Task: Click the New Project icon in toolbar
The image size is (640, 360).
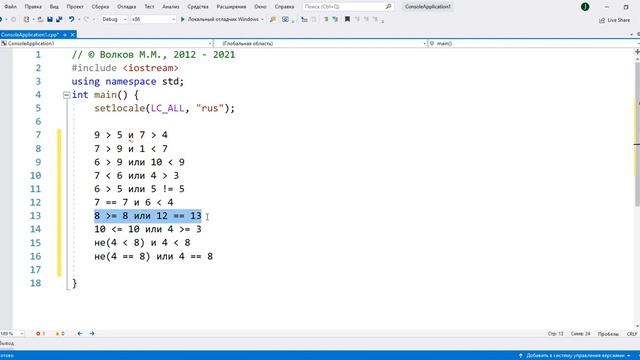Action: [27, 19]
